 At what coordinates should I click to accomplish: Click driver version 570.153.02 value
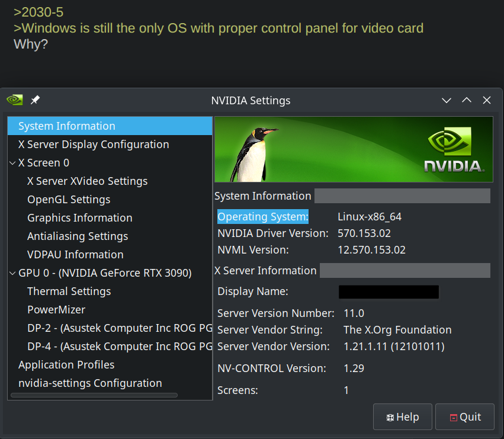(364, 233)
